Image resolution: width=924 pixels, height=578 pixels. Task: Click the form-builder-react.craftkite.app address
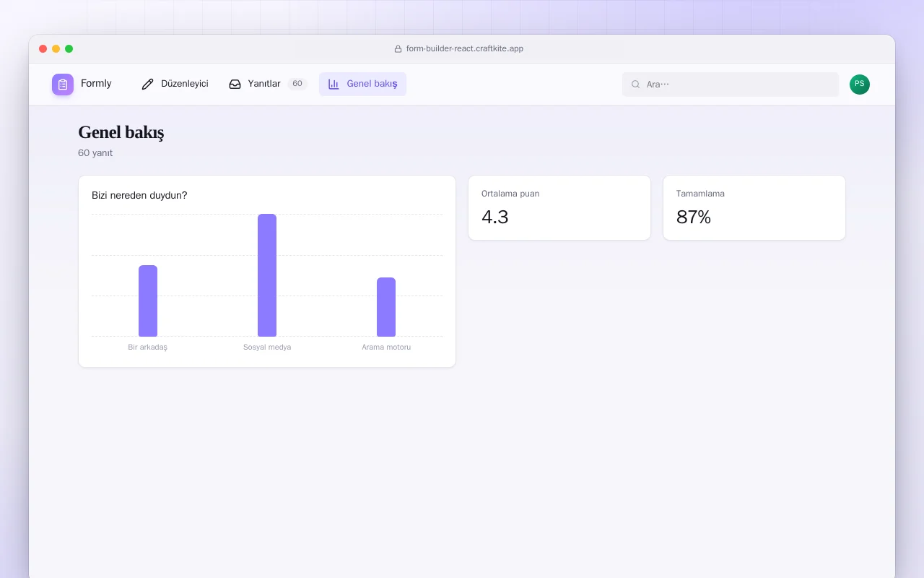pos(465,49)
